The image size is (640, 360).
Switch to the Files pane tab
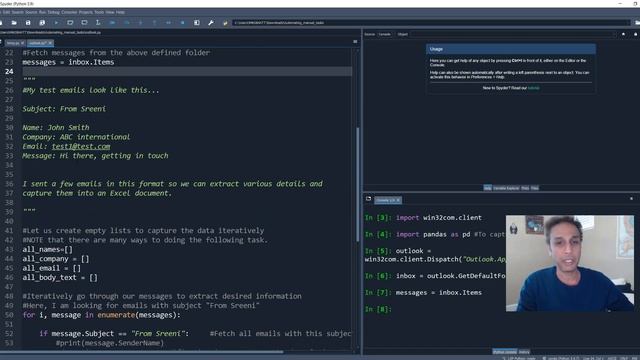coord(535,188)
